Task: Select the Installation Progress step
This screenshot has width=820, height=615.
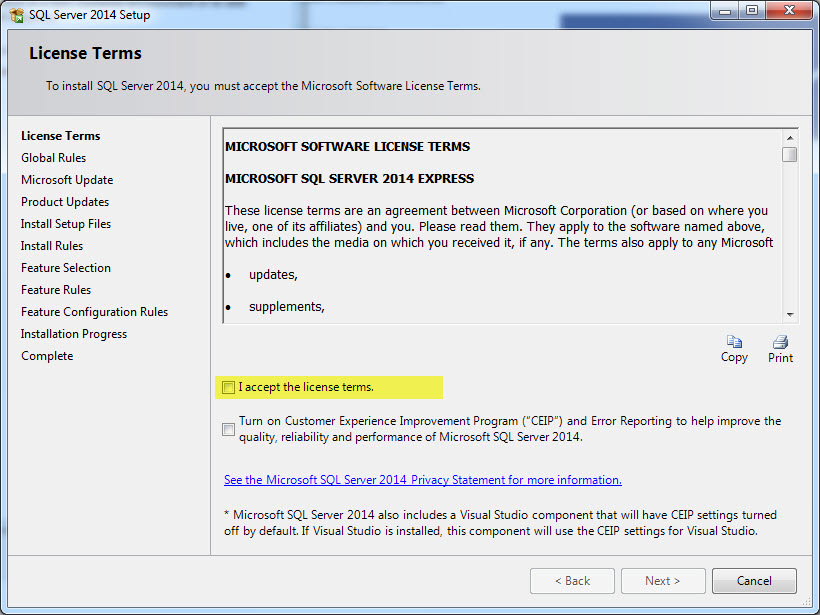Action: tap(74, 334)
